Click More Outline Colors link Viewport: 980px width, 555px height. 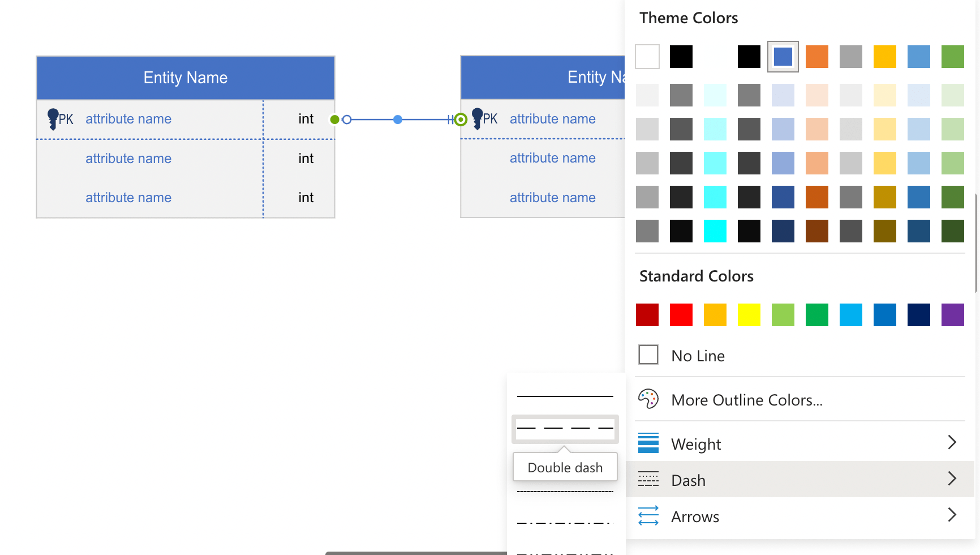tap(747, 400)
